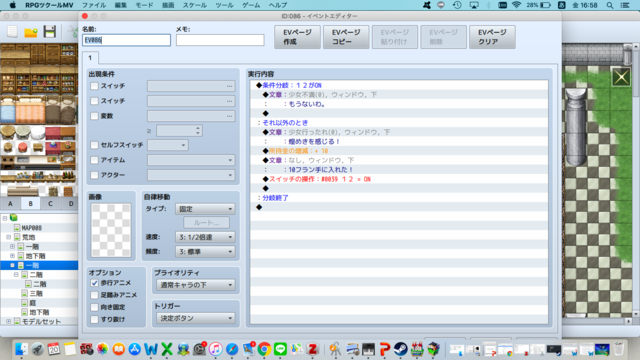Open Microsoft Excel in the dock
The width and height of the screenshot is (640, 360).
[x=167, y=349]
